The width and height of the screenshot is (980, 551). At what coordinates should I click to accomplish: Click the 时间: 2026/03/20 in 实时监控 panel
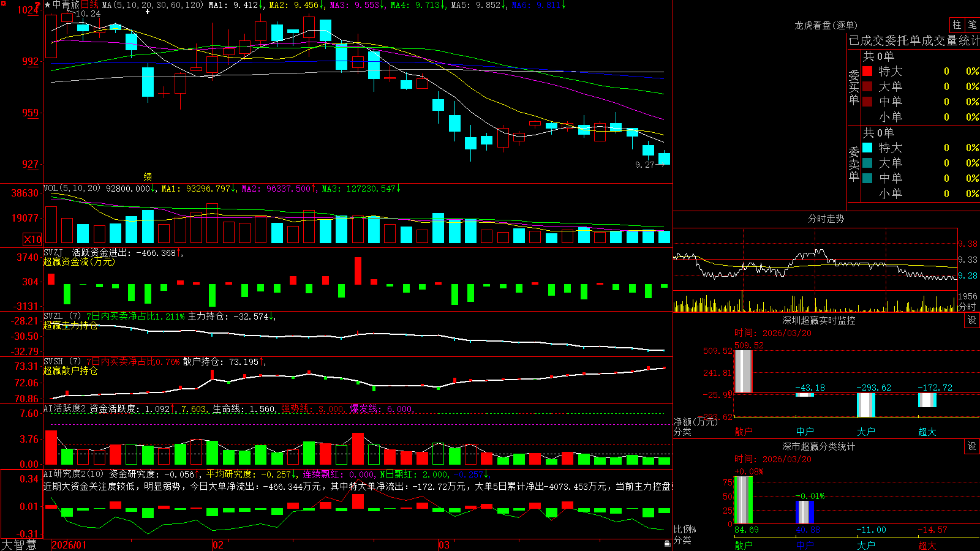pos(773,333)
